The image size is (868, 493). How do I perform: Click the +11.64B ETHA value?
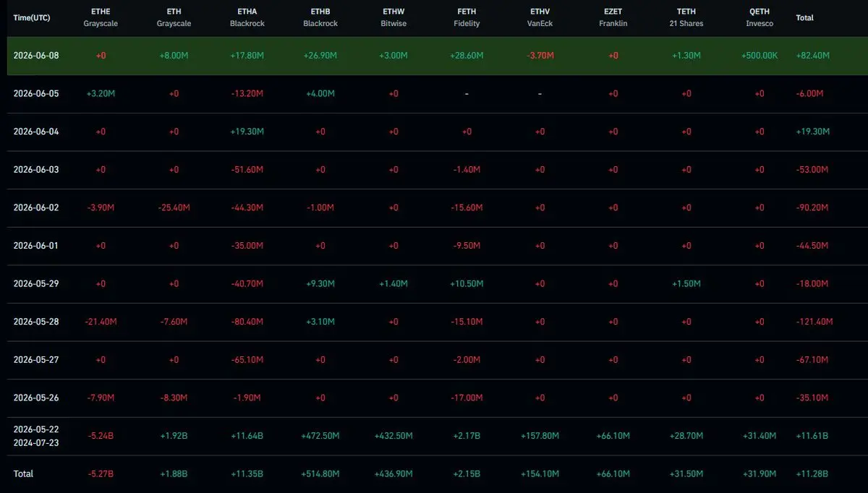pos(247,436)
